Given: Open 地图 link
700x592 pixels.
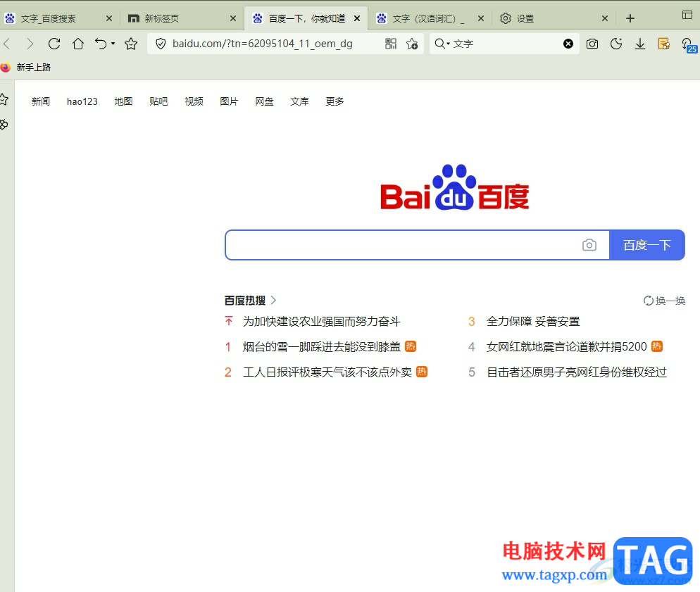Looking at the screenshot, I should pyautogui.click(x=123, y=101).
